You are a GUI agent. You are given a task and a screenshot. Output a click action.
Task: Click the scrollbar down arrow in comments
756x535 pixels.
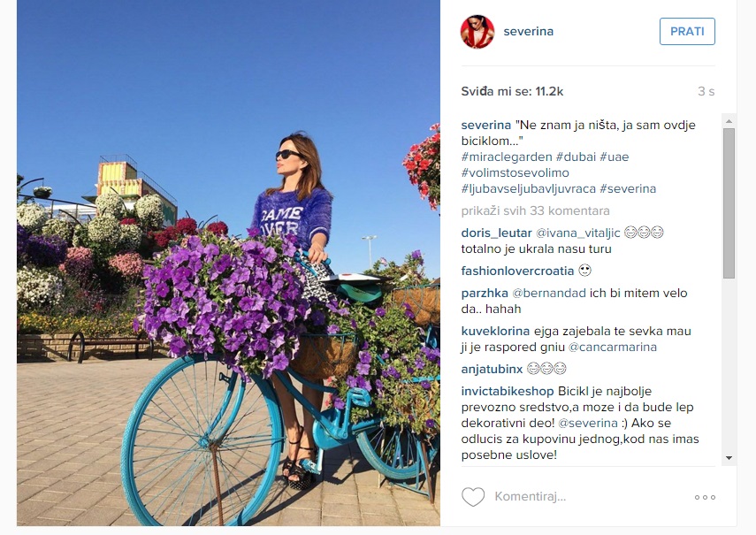coord(729,458)
